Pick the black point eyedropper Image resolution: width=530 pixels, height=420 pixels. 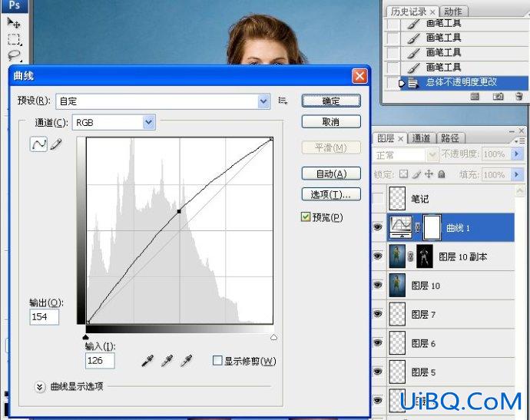(147, 361)
